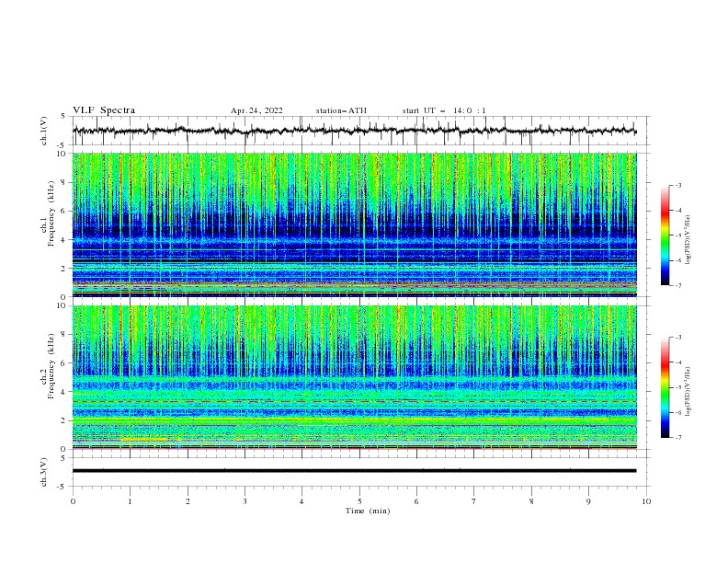
Task: Click the "station=ATH" label
Action: pos(341,110)
